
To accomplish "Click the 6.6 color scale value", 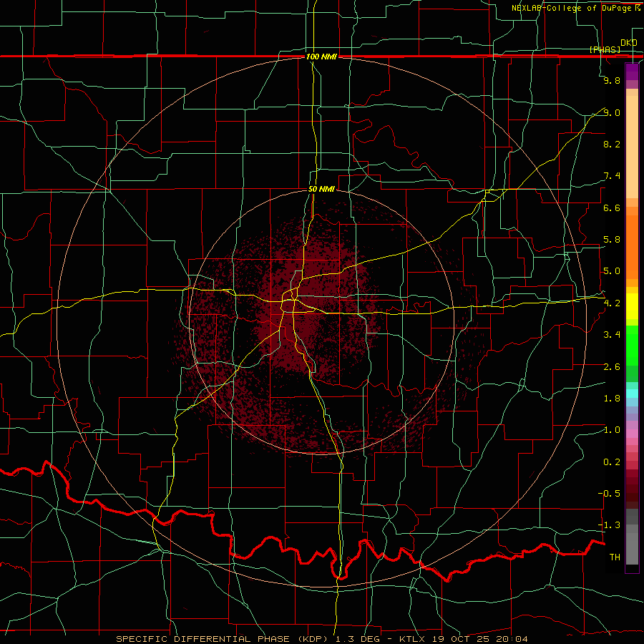I will 612,208.
